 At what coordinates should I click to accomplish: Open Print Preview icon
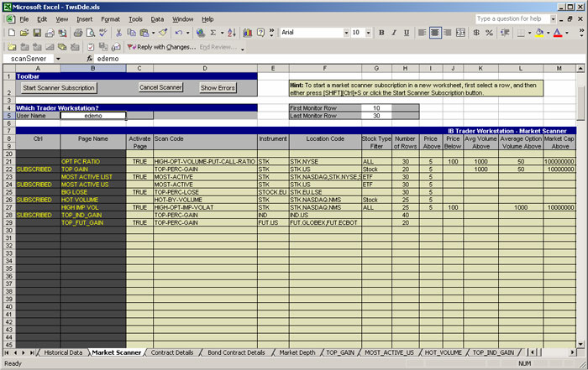[91, 33]
